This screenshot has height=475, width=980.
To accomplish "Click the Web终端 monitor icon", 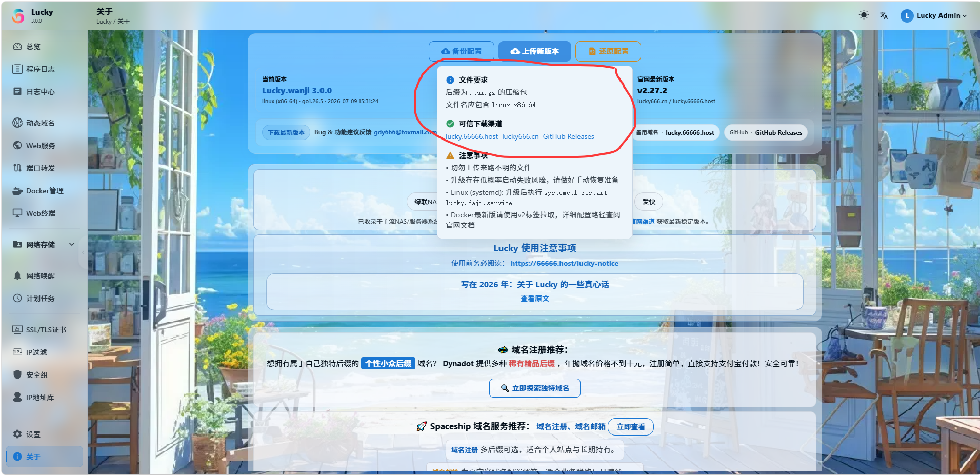I will (x=17, y=213).
